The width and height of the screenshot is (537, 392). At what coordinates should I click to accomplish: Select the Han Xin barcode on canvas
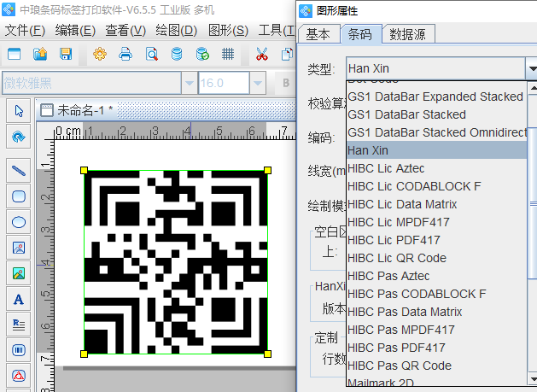pos(176,262)
